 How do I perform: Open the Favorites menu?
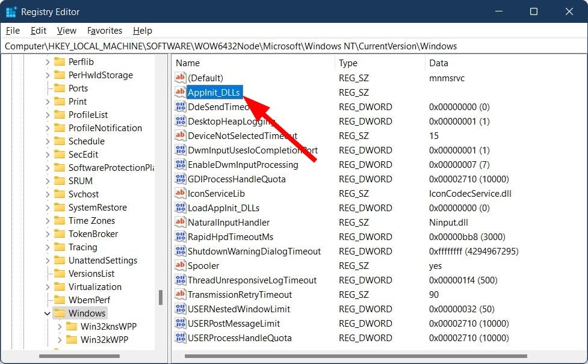[105, 30]
